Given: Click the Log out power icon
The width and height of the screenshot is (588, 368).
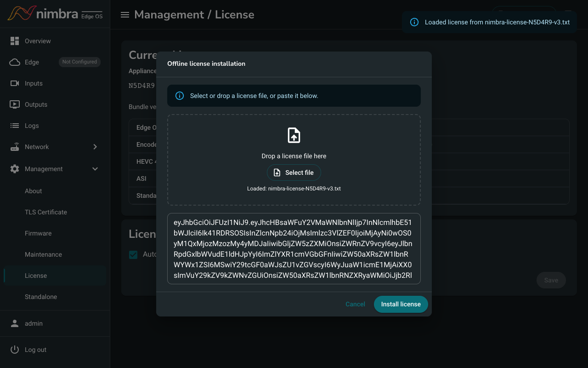Looking at the screenshot, I should (x=15, y=350).
